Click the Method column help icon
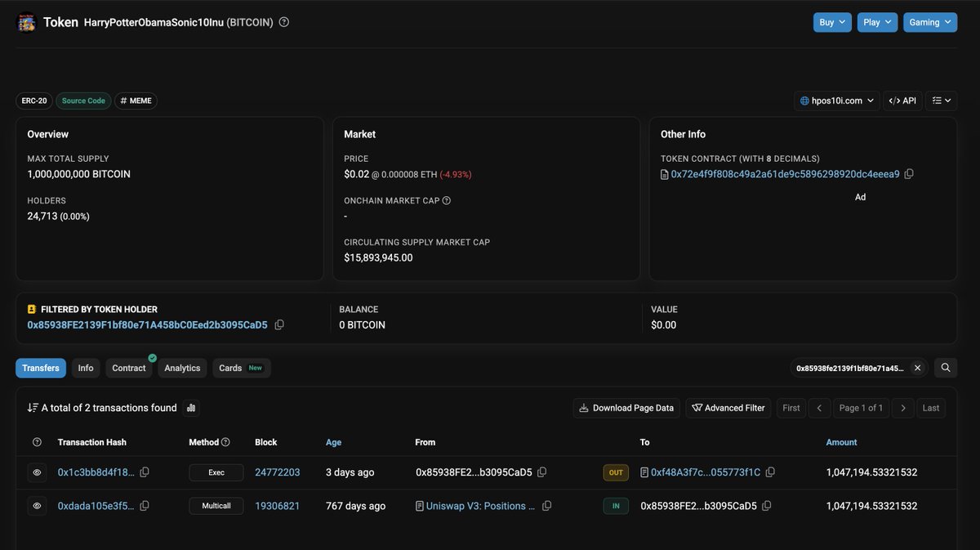This screenshot has width=980, height=550. (x=225, y=442)
